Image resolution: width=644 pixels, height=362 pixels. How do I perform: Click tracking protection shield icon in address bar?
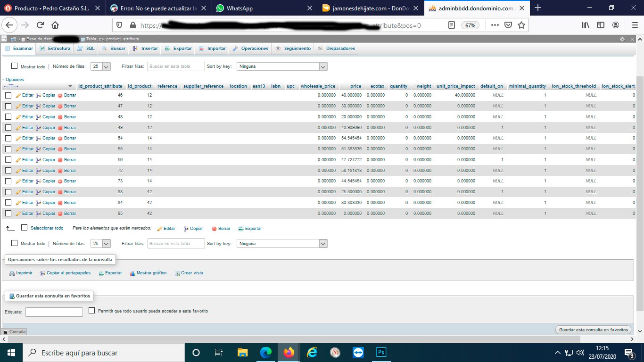(x=119, y=25)
